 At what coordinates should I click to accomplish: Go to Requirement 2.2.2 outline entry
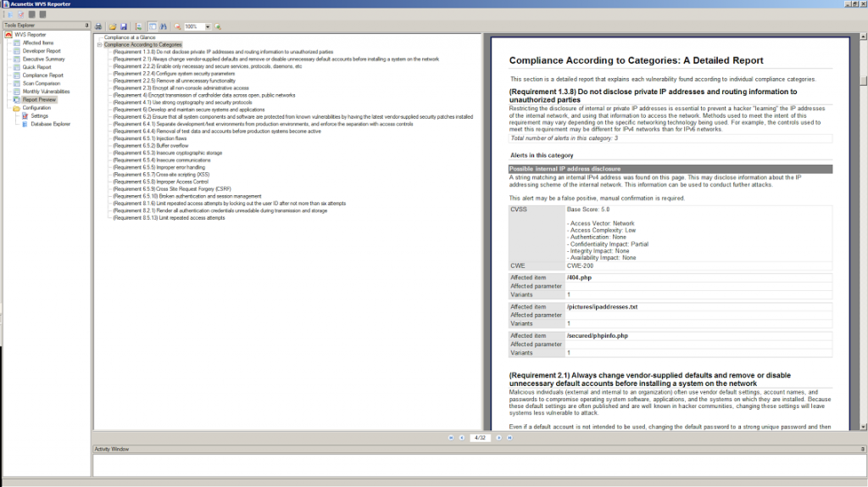[208, 66]
